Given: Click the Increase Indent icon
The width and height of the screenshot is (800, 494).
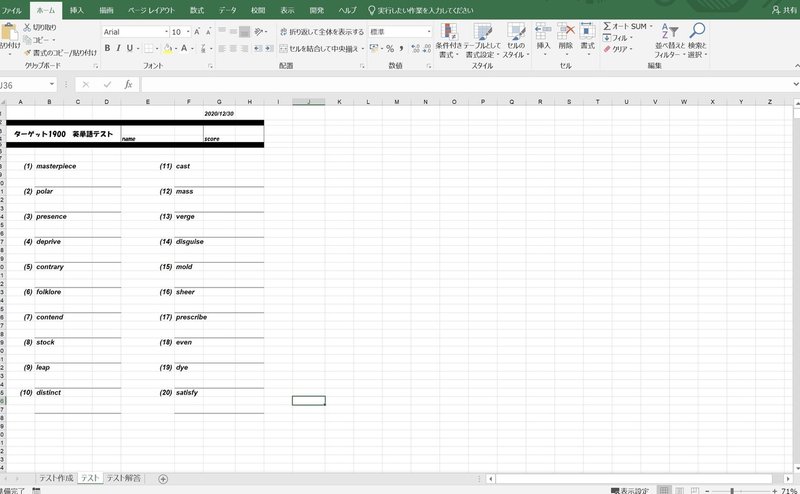Looking at the screenshot, I should (x=269, y=48).
